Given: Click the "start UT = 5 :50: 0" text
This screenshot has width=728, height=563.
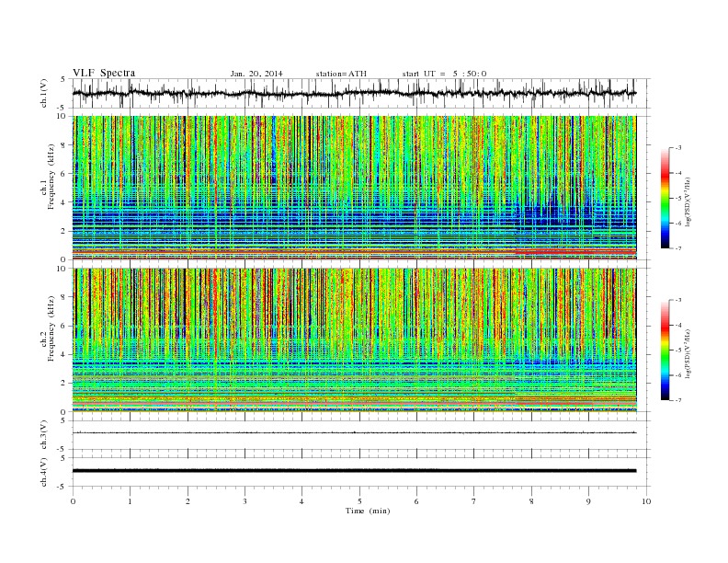Looking at the screenshot, I should pos(444,74).
